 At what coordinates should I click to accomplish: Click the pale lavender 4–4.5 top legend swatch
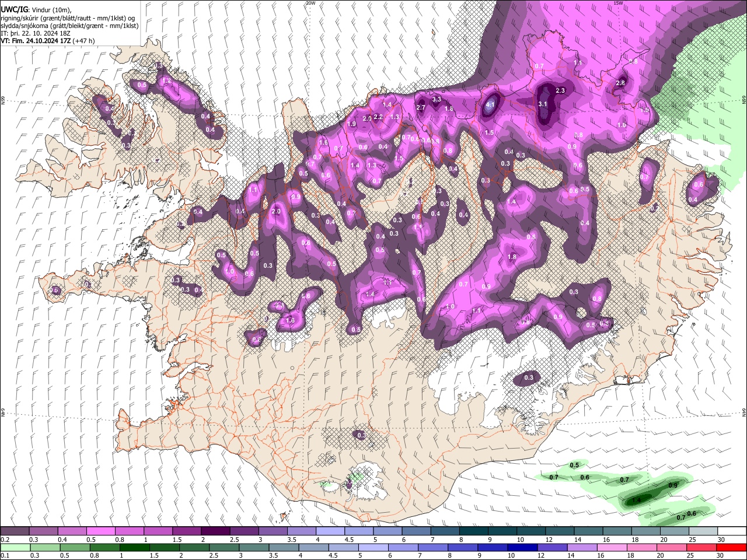tap(330, 531)
